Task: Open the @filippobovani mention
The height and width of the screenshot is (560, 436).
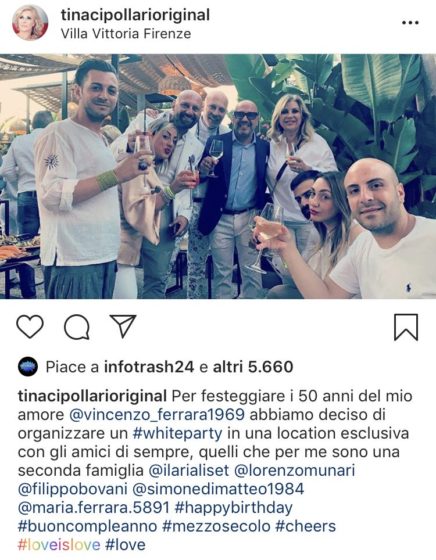Action: click(x=72, y=489)
